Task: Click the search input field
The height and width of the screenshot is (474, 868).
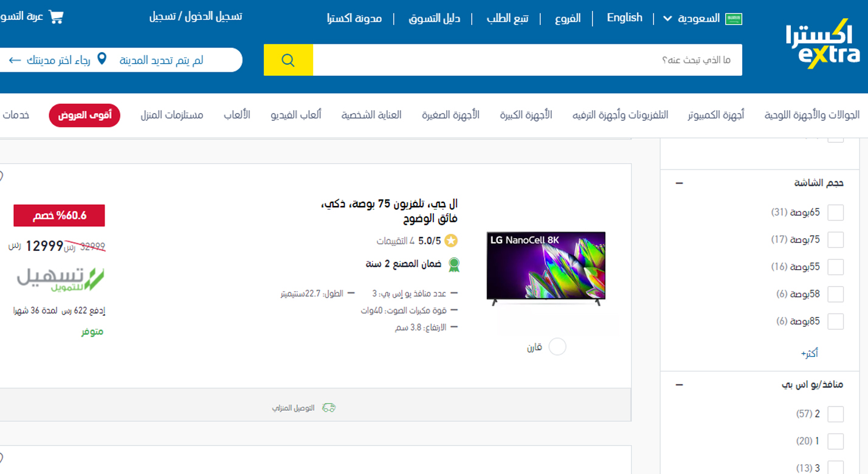Action: (528, 60)
